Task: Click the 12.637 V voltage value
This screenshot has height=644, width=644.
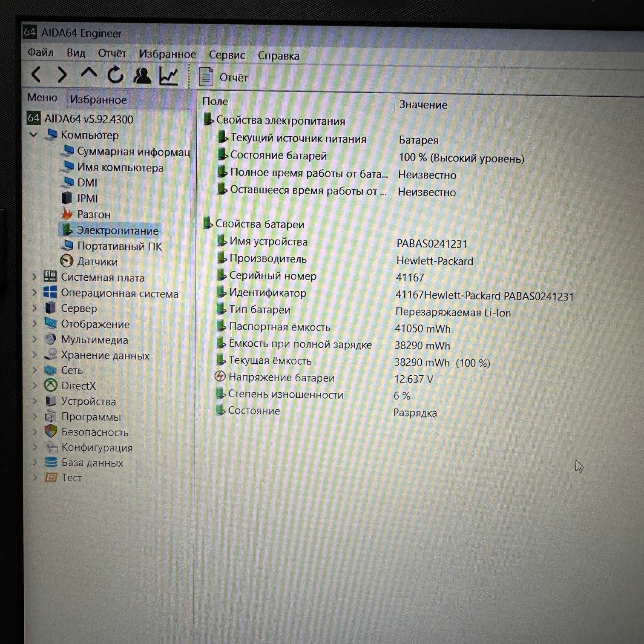Action: [x=413, y=379]
